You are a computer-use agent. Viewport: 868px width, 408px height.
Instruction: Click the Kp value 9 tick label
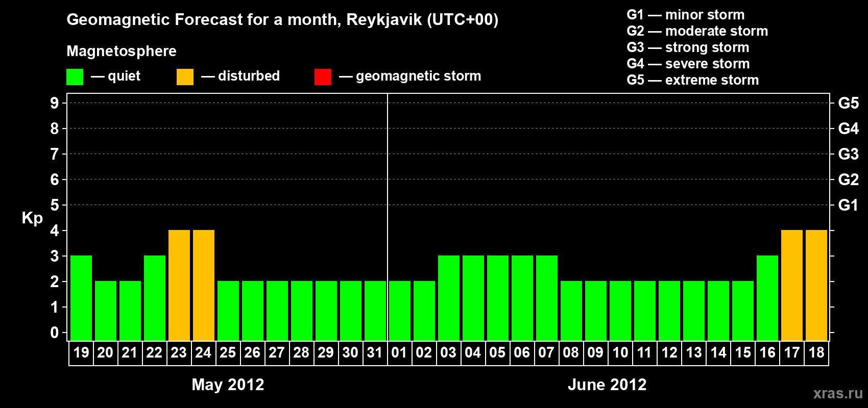pyautogui.click(x=55, y=103)
